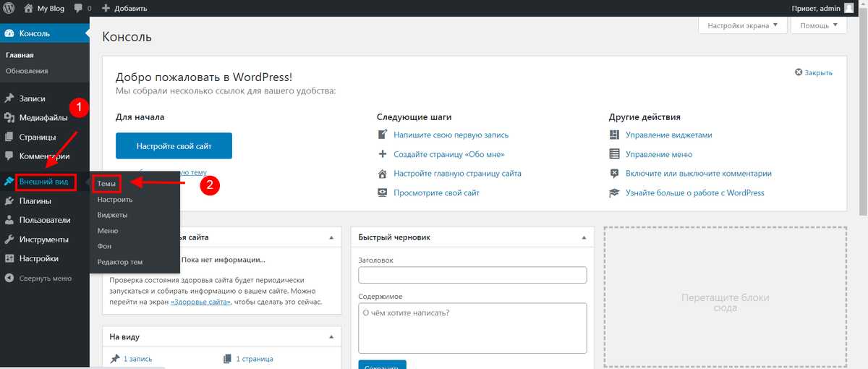The image size is (868, 369).
Task: Open Редактор тем submenu item
Action: pyautogui.click(x=120, y=262)
